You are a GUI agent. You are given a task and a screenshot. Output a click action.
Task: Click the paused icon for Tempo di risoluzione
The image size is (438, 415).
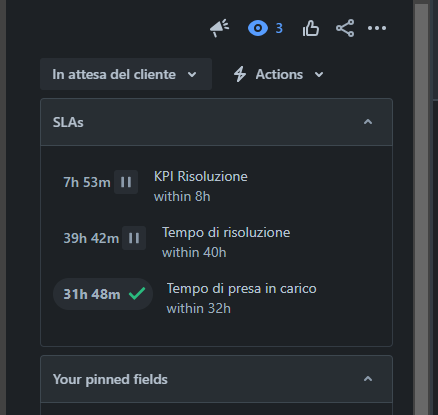coord(134,238)
